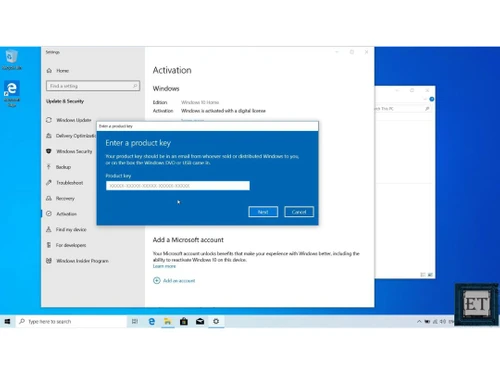Viewport: 500px width, 375px height.
Task: Click the Activation checkmark icon
Action: 49,214
